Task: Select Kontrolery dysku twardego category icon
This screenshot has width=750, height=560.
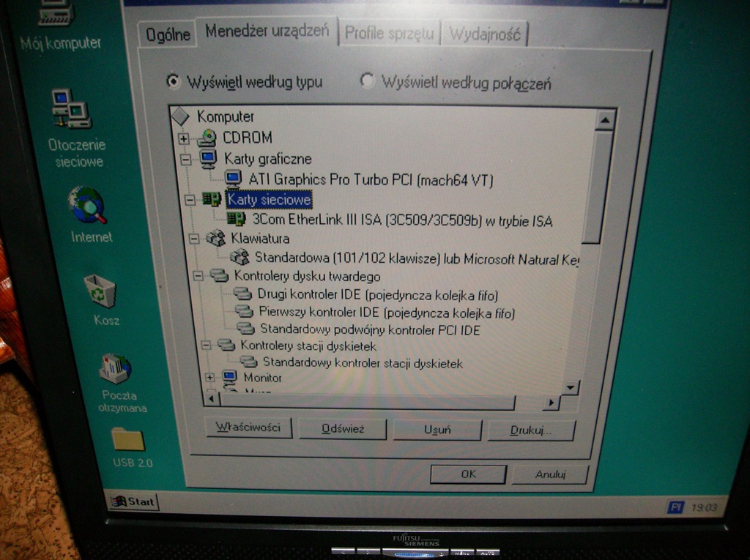Action: coord(220,275)
